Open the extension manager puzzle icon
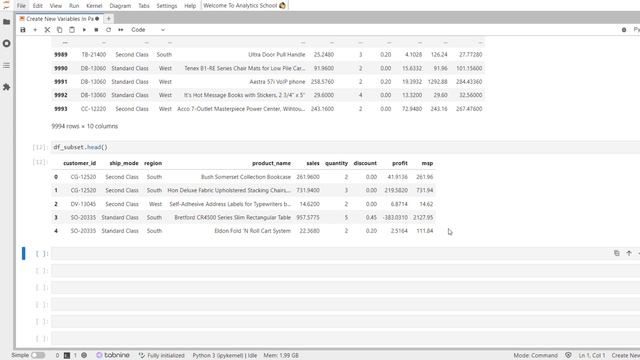Viewport: 640px width, 360px height. click(7, 87)
